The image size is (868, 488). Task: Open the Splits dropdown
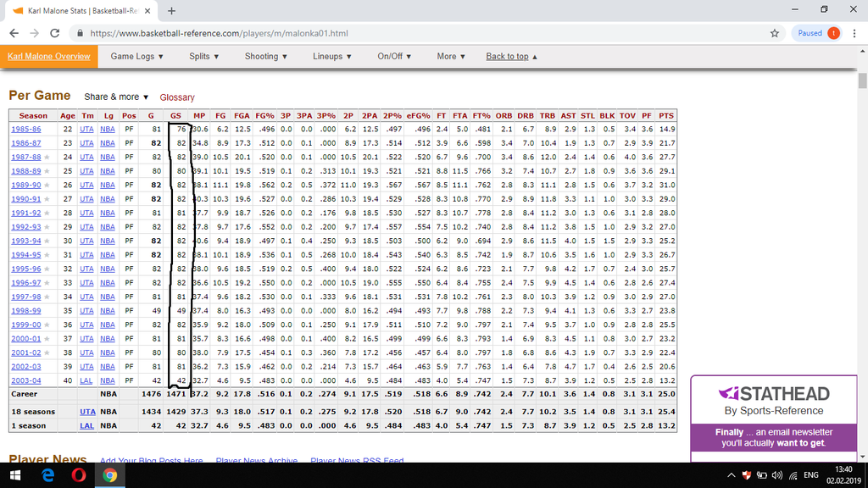click(x=203, y=57)
